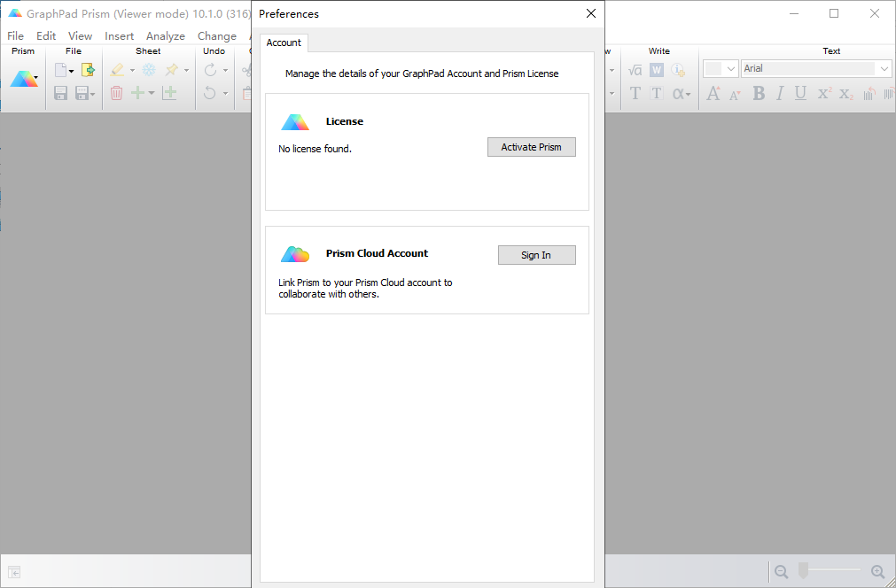The image size is (896, 588).
Task: Click the open file folder icon
Action: point(88,70)
